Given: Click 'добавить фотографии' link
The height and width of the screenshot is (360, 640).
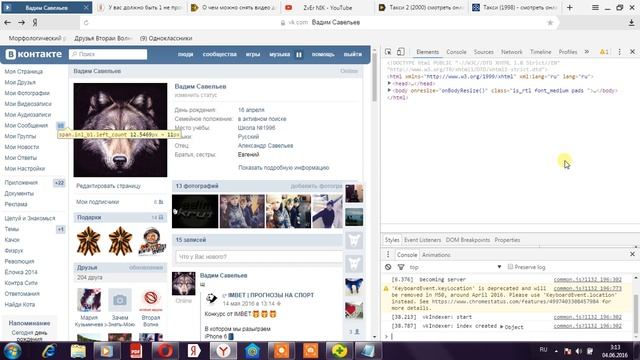Looking at the screenshot, I should point(316,186).
